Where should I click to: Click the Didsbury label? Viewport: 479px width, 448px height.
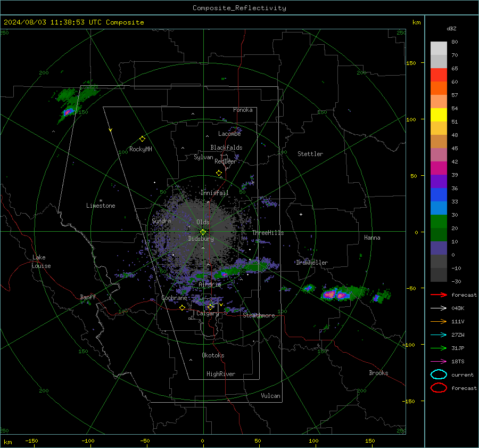click(201, 239)
